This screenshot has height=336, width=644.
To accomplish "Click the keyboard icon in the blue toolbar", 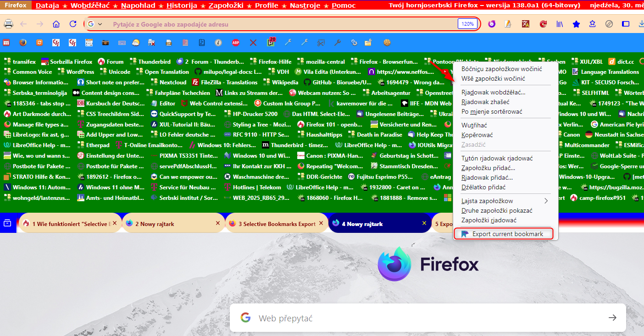I will coord(122,43).
